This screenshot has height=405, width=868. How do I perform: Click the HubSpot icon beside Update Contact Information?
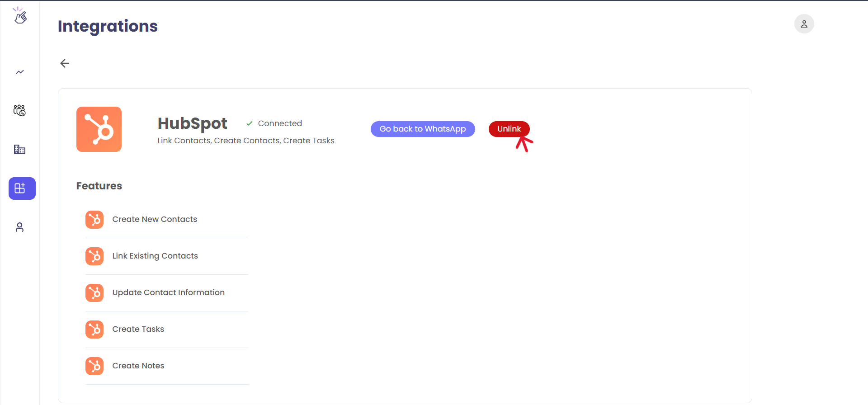click(94, 293)
